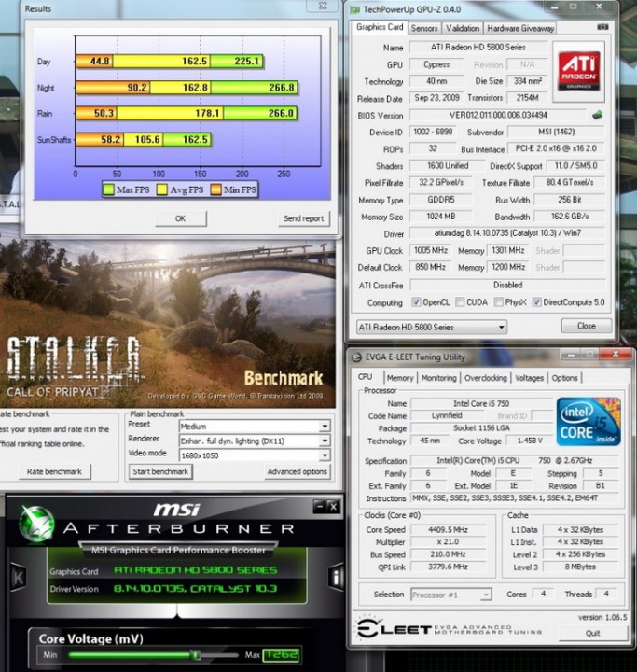637x672 pixels.
Task: Click the E-LEET logo at the bottom
Action: [x=394, y=630]
